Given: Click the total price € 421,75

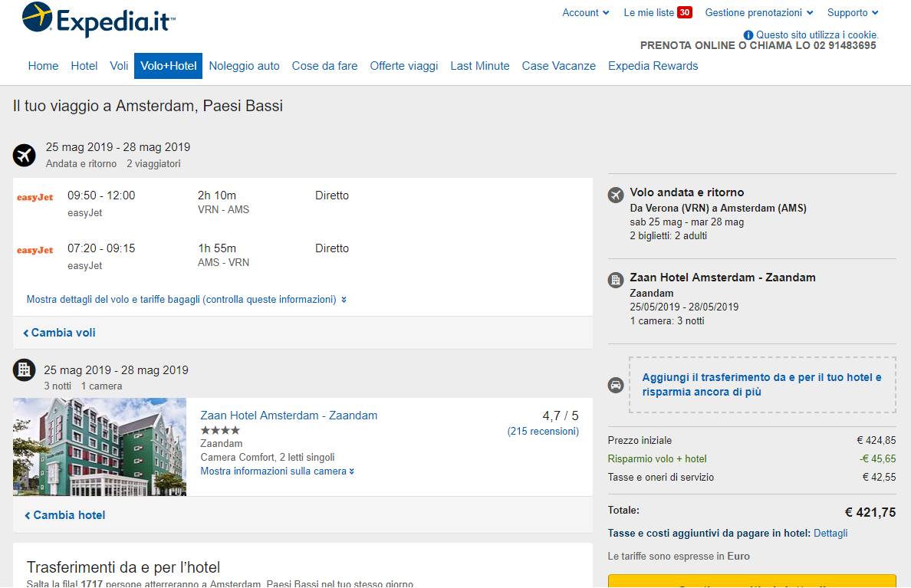Looking at the screenshot, I should [870, 512].
